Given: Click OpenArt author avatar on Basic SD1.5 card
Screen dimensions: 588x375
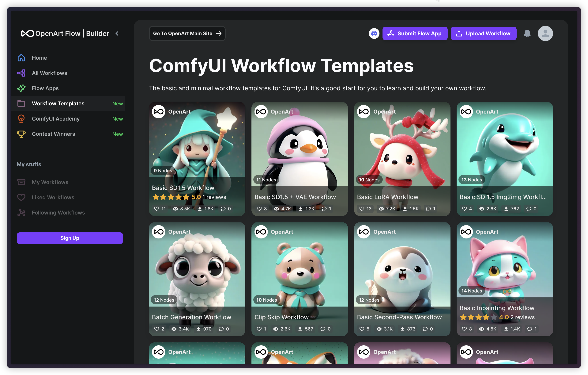Looking at the screenshot, I should click(158, 112).
